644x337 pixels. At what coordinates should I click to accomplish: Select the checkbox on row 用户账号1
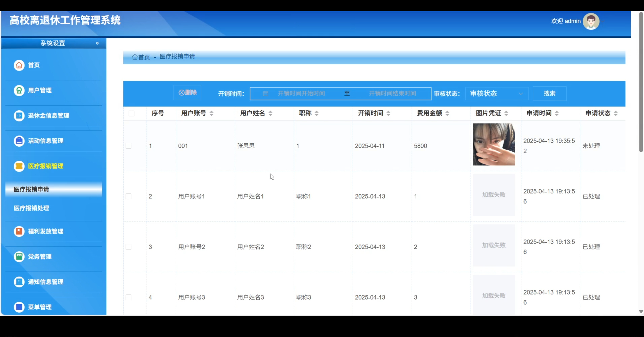[x=129, y=196]
